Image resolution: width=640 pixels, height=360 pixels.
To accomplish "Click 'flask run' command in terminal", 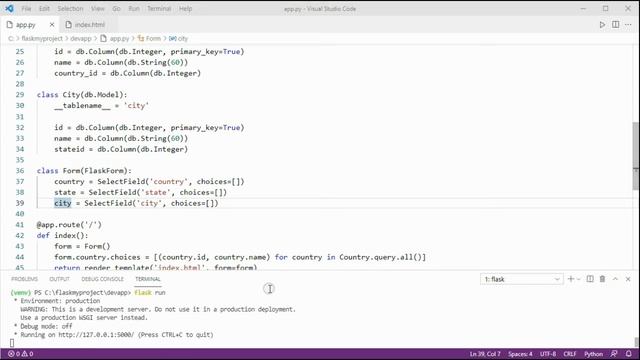I will 150,293.
